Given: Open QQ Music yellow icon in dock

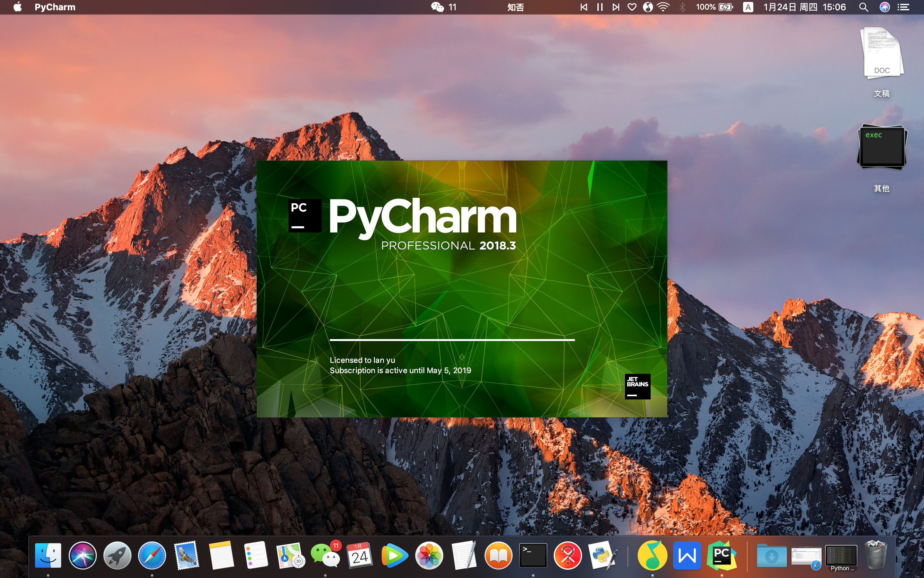Looking at the screenshot, I should pos(652,556).
